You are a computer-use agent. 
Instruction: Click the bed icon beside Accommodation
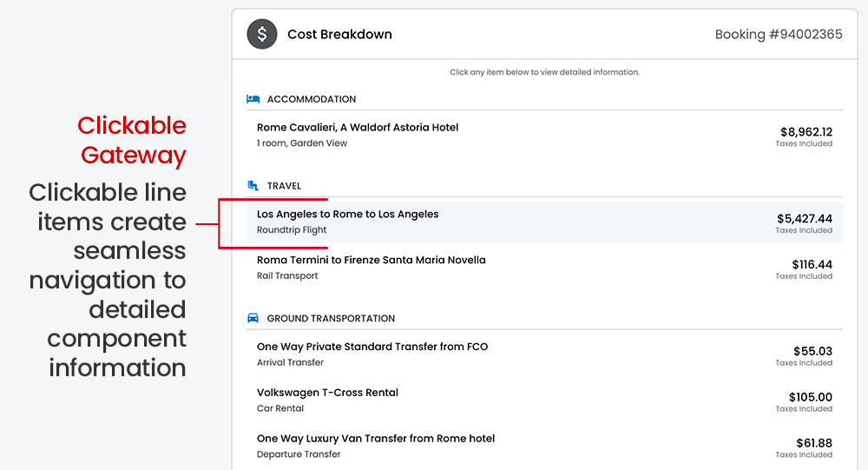point(253,99)
